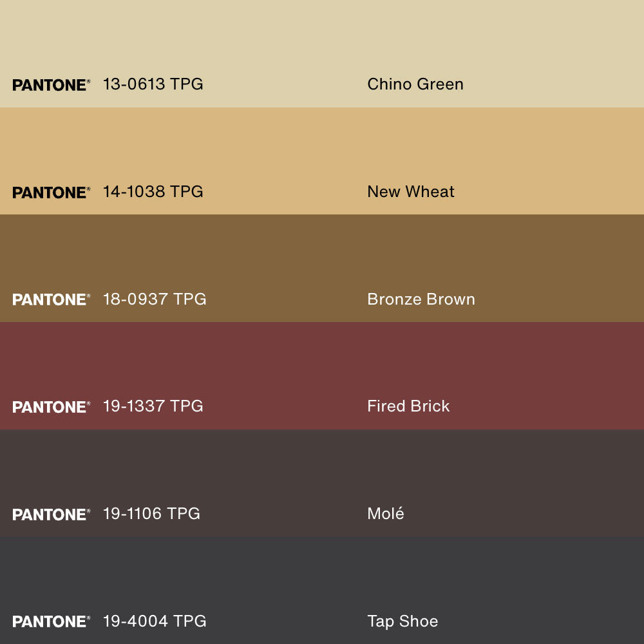Image resolution: width=644 pixels, height=644 pixels.
Task: Select the 13-0613 TPG color code
Action: pos(153,84)
